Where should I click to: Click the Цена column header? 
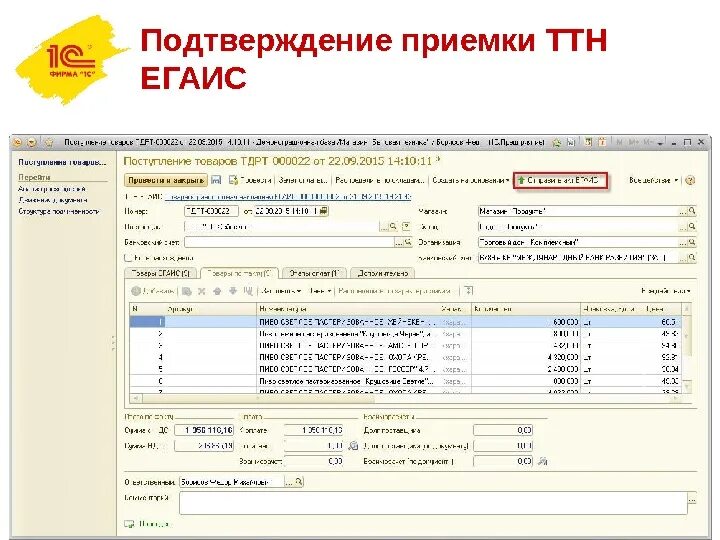point(662,309)
